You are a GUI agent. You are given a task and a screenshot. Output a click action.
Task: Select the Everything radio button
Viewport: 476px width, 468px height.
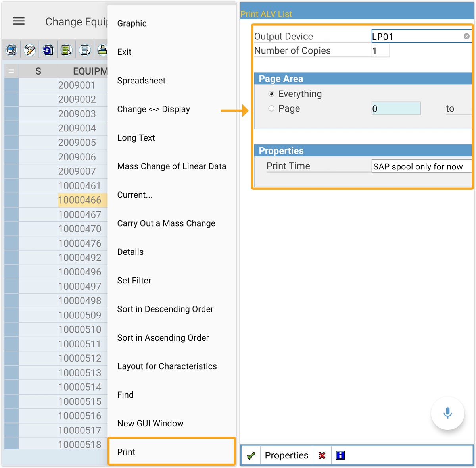(271, 94)
